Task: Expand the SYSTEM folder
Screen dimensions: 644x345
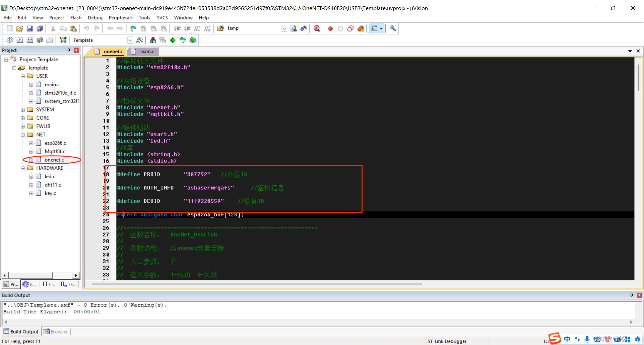Action: click(x=23, y=110)
